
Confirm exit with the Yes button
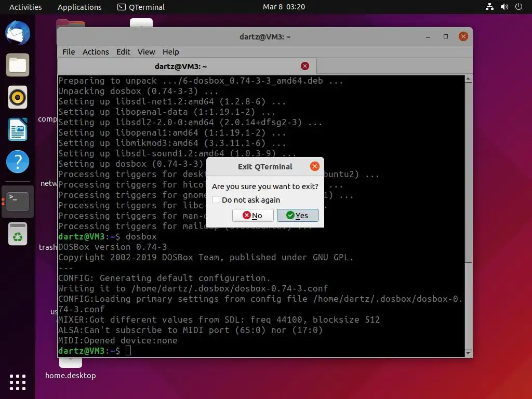298,216
